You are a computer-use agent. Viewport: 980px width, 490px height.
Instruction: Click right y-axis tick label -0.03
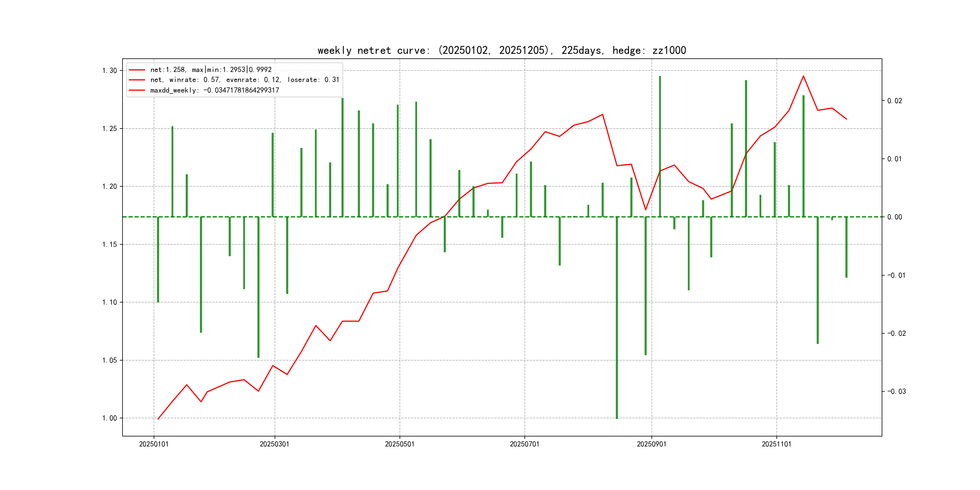[896, 391]
